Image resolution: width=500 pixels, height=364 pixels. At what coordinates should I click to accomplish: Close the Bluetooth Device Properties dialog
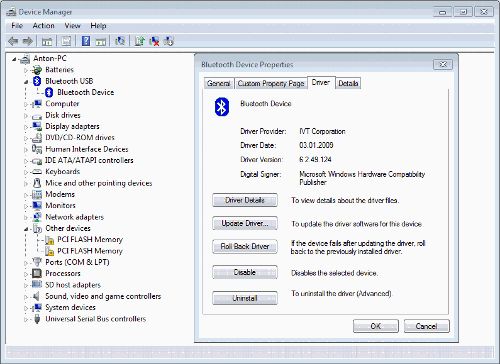pos(443,64)
